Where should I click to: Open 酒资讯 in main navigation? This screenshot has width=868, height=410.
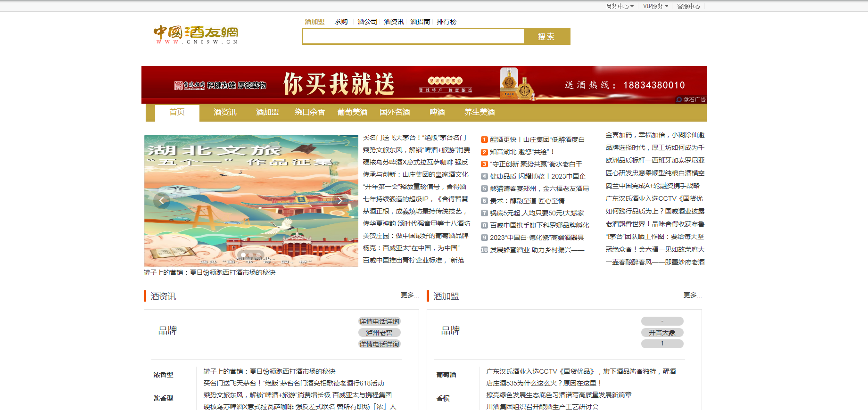[x=225, y=112]
